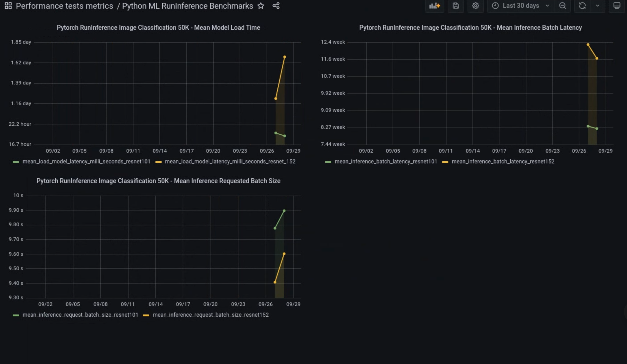Toggle mean_inference_request_batch_size_resnet101 series
The width and height of the screenshot is (627, 364).
pyautogui.click(x=80, y=315)
